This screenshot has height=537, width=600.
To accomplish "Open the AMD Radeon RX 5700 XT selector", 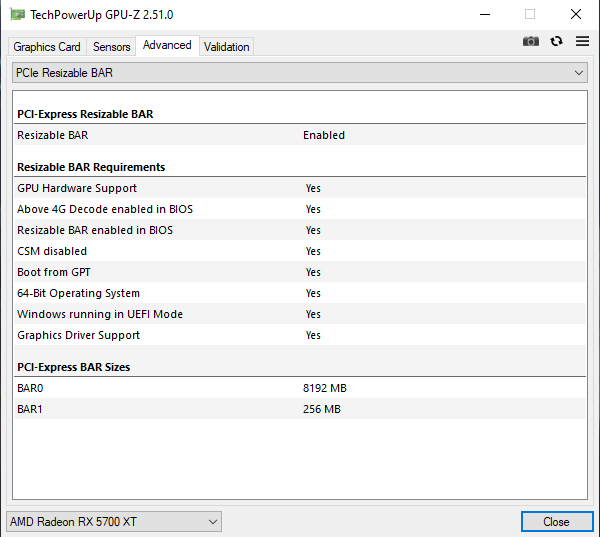I will click(114, 521).
